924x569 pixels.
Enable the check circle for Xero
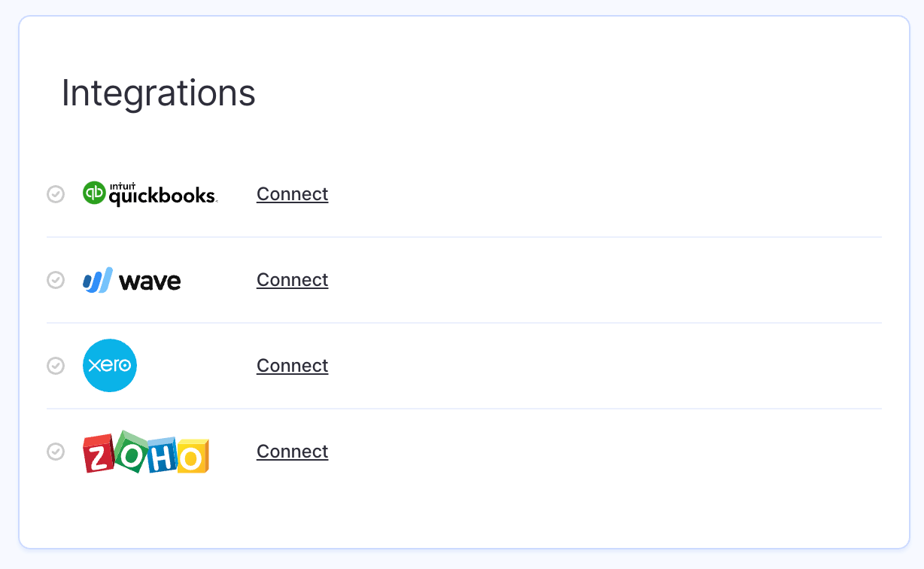56,365
